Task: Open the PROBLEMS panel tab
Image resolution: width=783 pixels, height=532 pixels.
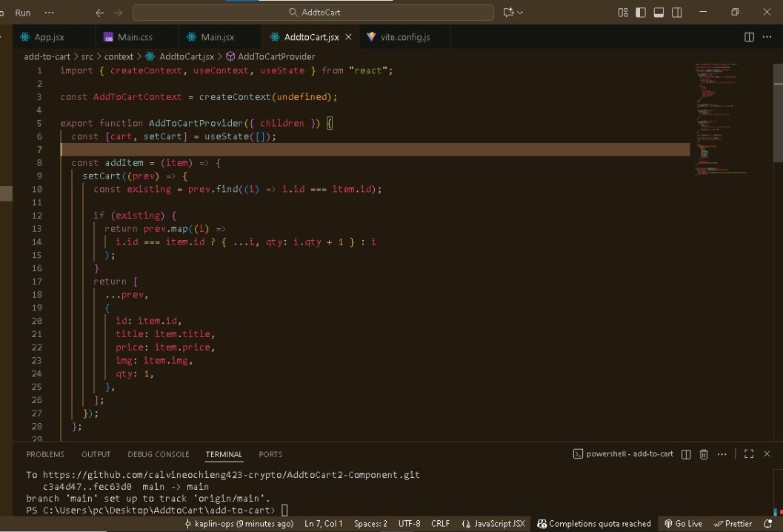Action: 45,454
